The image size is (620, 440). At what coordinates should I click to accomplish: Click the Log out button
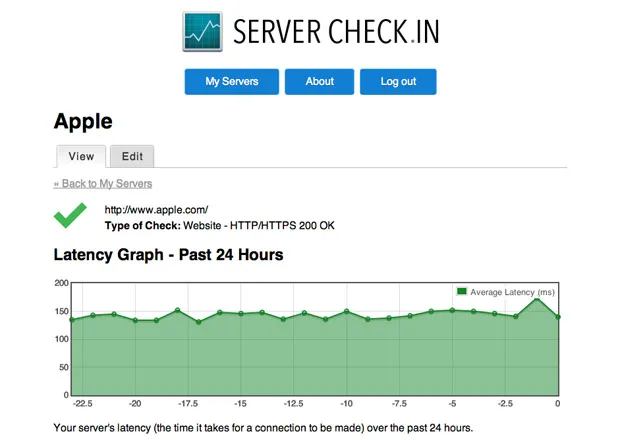click(398, 81)
